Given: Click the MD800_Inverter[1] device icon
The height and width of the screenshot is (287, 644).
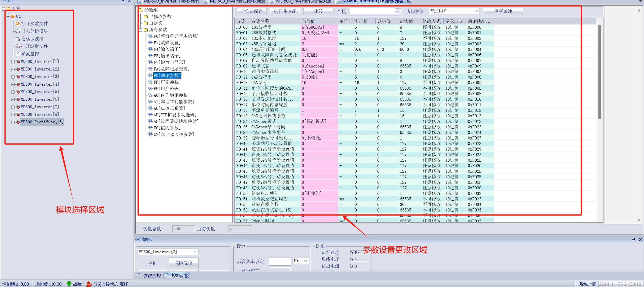Looking at the screenshot, I should click(x=18, y=62).
